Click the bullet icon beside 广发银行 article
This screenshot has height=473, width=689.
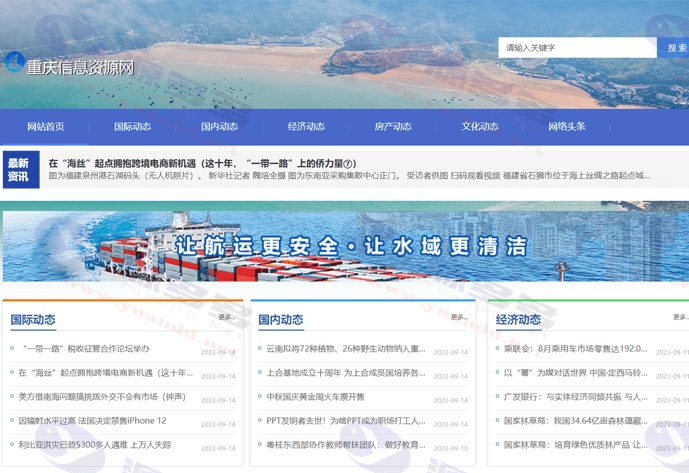[x=497, y=396]
